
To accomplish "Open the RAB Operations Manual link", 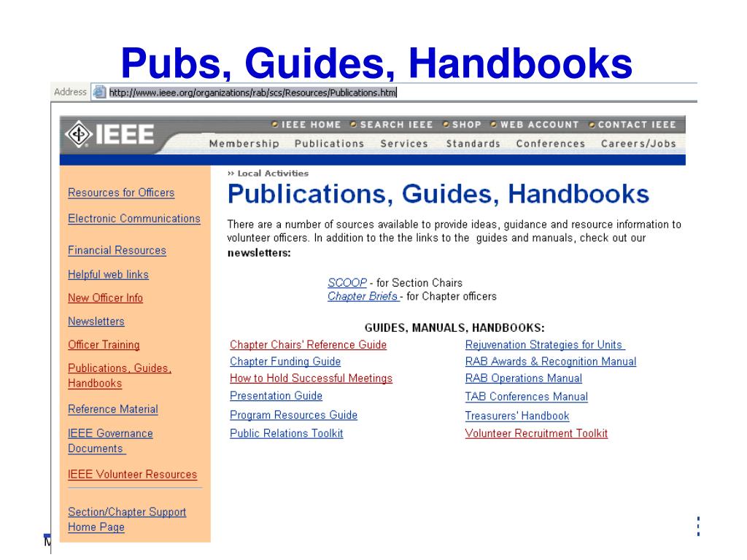I will click(524, 378).
